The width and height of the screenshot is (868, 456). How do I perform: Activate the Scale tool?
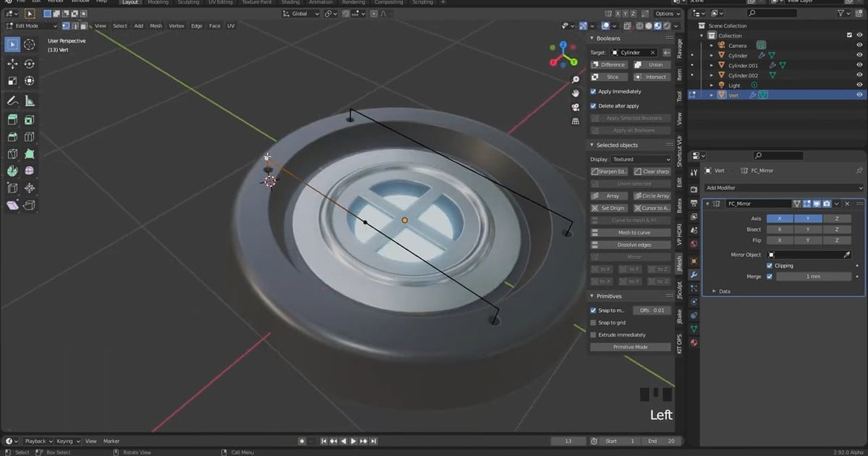coord(12,81)
